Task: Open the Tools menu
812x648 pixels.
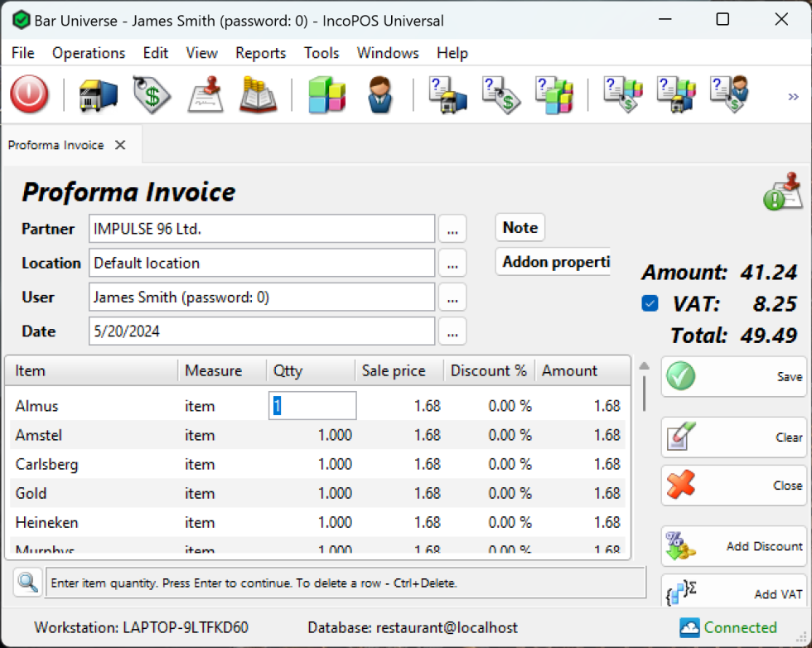Action: (321, 53)
